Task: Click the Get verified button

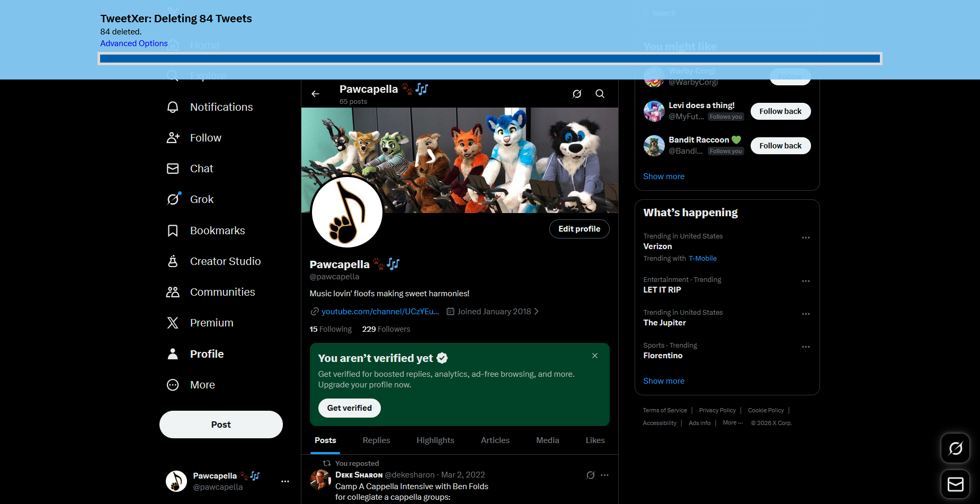Action: pyautogui.click(x=349, y=408)
